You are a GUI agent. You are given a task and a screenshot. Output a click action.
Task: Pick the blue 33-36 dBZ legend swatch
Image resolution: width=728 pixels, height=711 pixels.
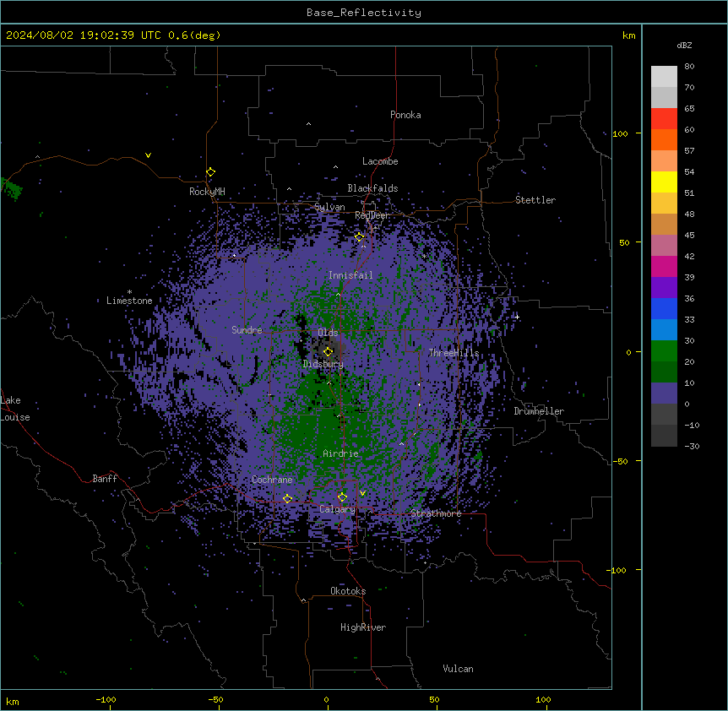point(664,308)
